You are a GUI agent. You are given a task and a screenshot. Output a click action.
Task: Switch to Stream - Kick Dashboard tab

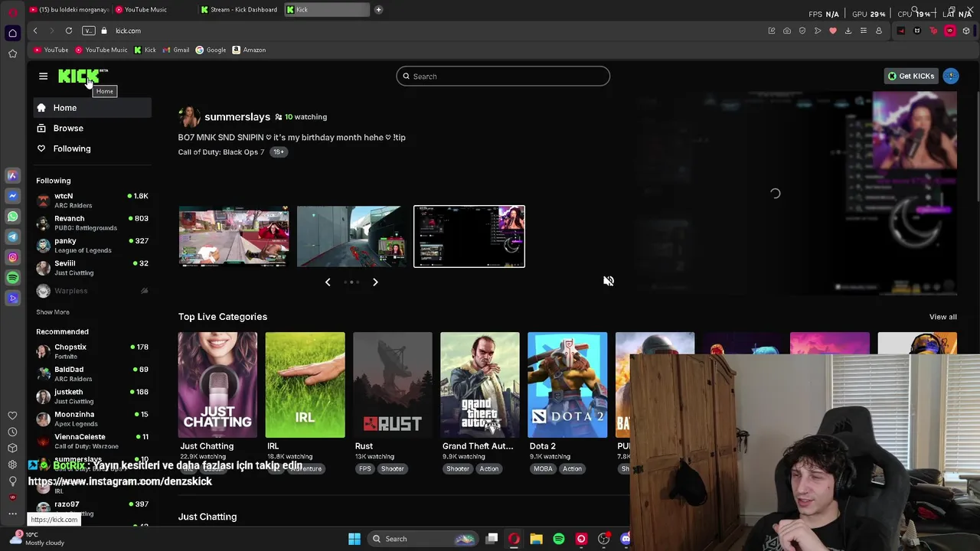click(239, 9)
